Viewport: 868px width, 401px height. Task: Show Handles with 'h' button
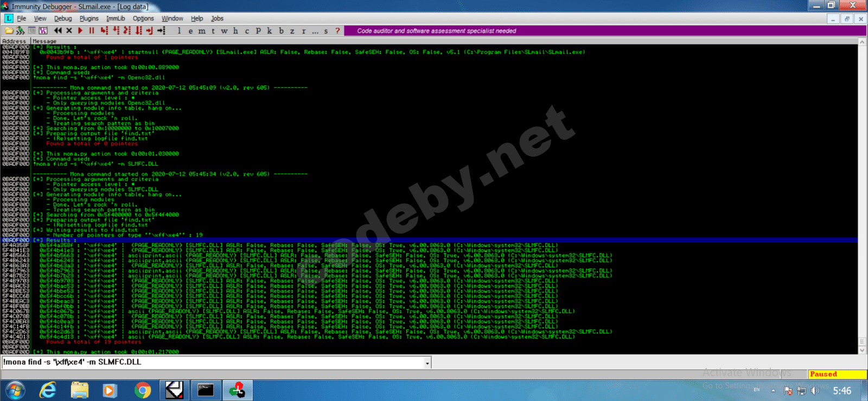click(x=235, y=31)
